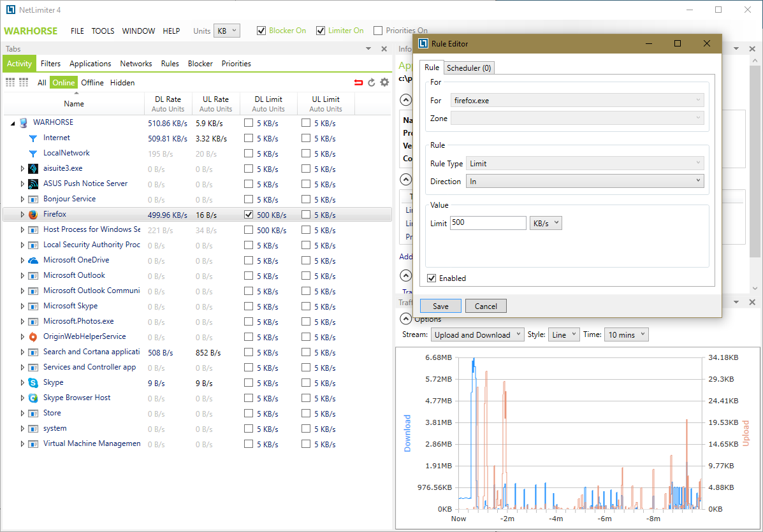This screenshot has width=763, height=532.
Task: Switch to the second grid view icon
Action: tap(24, 83)
